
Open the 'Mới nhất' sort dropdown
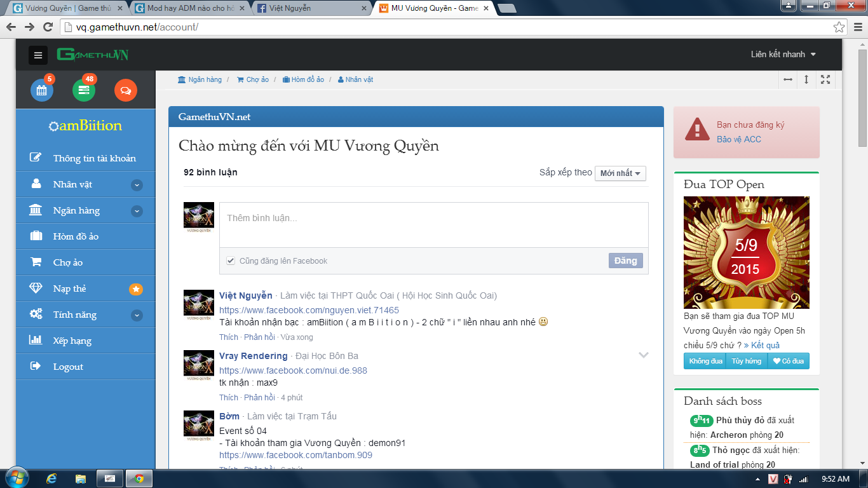point(620,173)
